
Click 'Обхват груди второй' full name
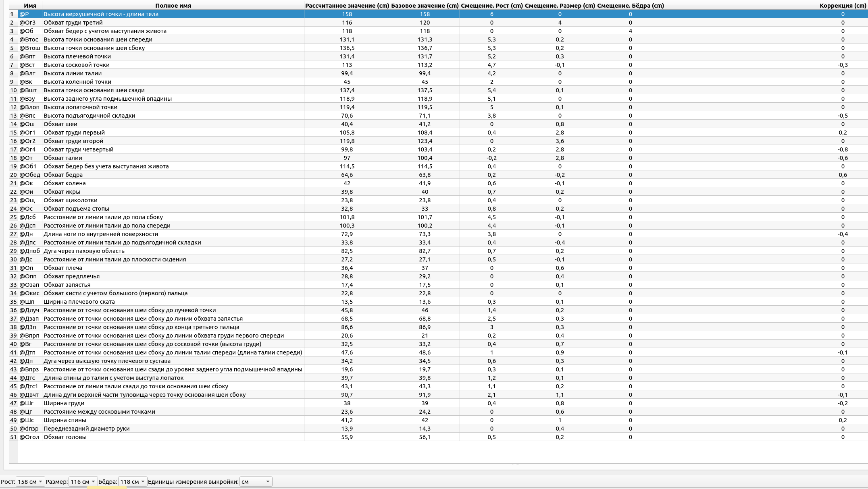73,141
